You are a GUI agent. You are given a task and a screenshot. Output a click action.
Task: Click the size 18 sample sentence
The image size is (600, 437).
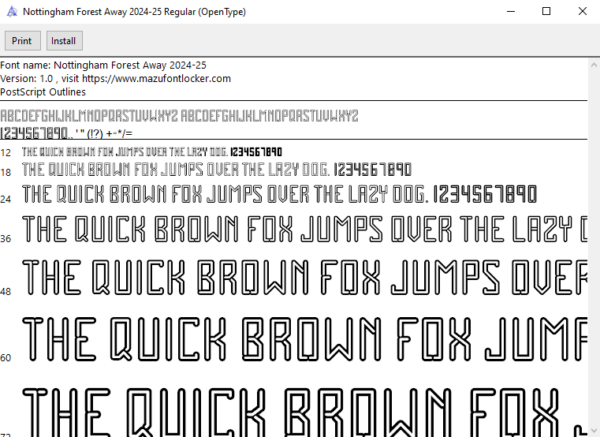point(217,170)
